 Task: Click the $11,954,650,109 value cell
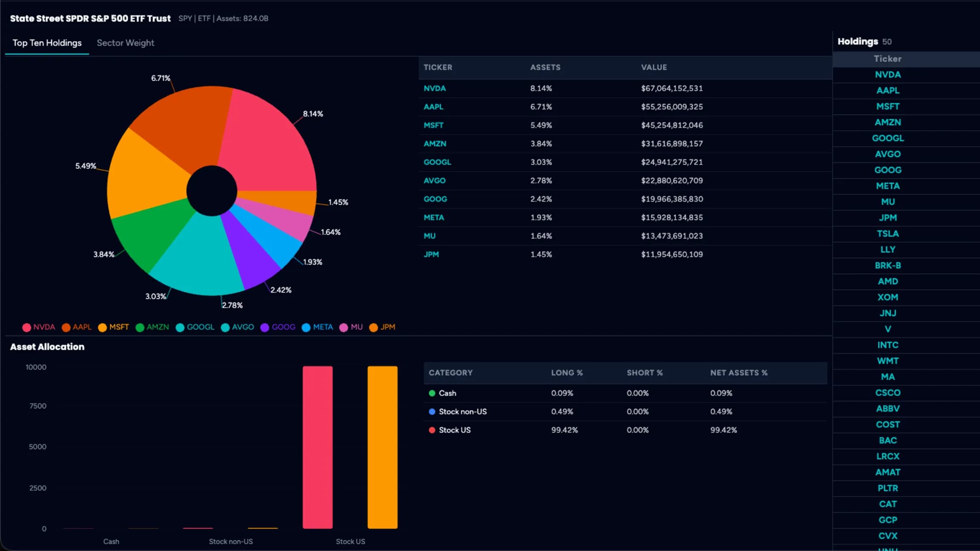tap(672, 254)
